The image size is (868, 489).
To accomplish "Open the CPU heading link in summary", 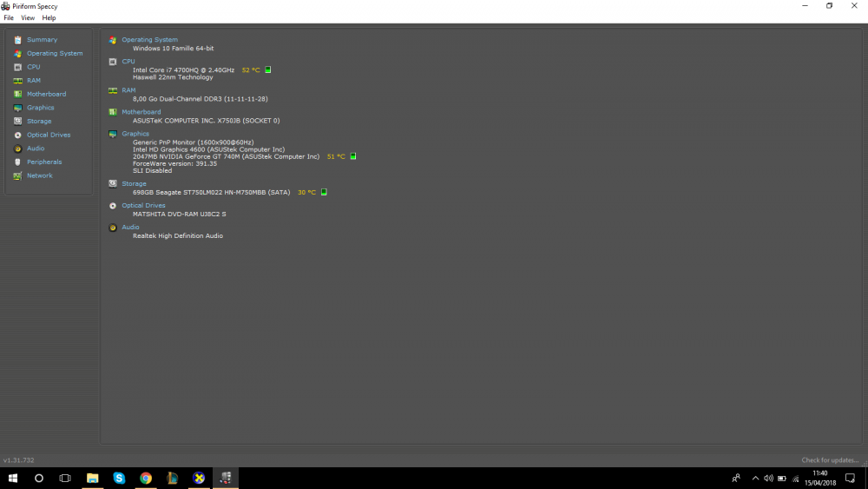I will point(128,62).
